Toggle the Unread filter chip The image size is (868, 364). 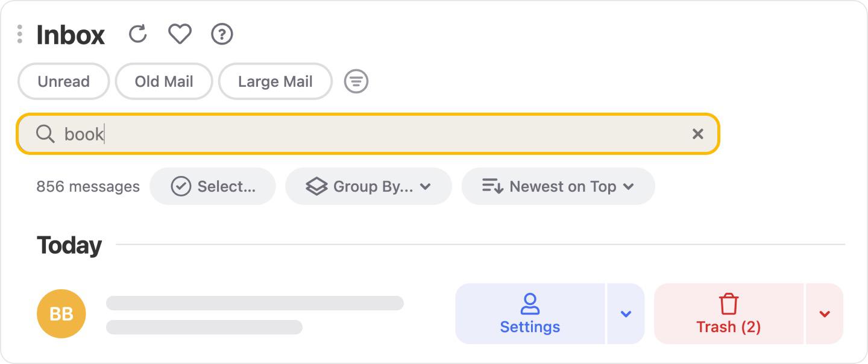tap(64, 81)
